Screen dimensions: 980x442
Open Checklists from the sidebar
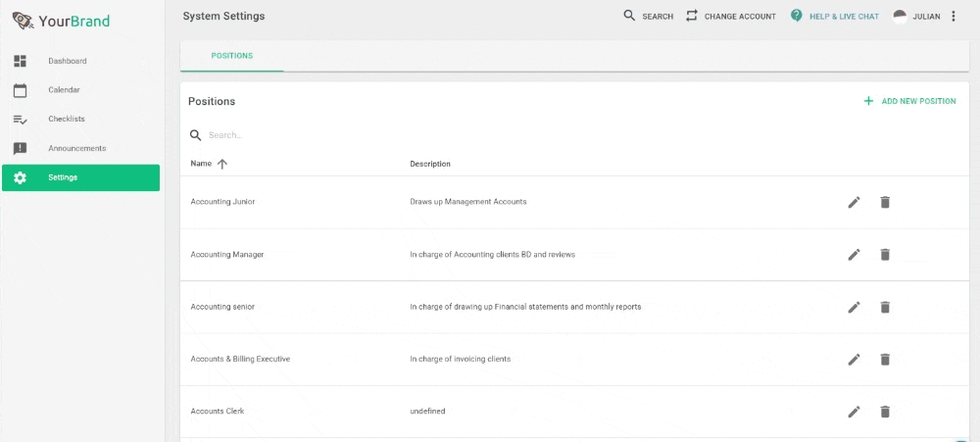(67, 119)
